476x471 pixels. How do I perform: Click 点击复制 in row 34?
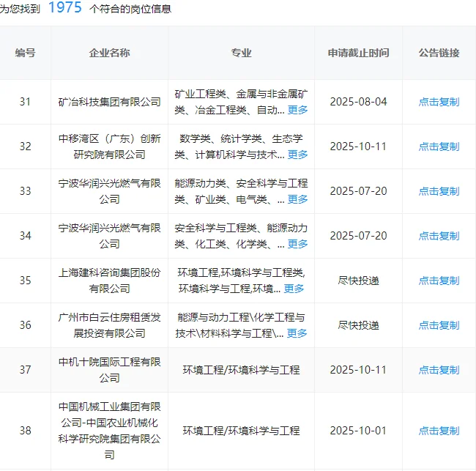[439, 236]
